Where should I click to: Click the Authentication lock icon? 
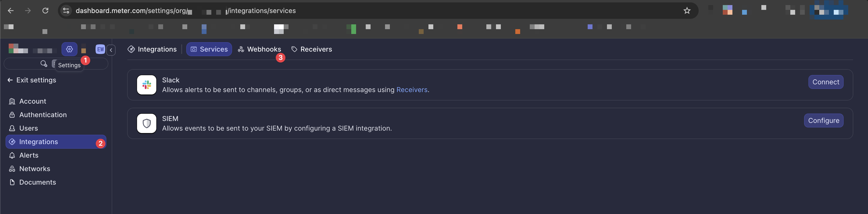[12, 115]
